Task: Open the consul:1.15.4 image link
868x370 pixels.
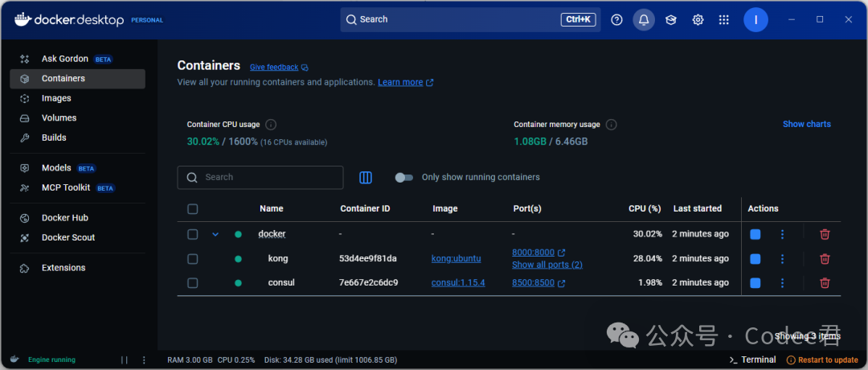Action: tap(458, 283)
